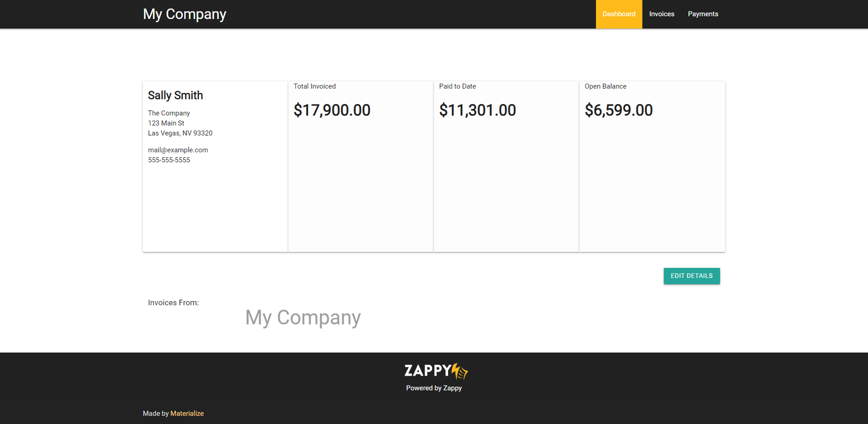Click the Powered by Zappy text

[434, 388]
